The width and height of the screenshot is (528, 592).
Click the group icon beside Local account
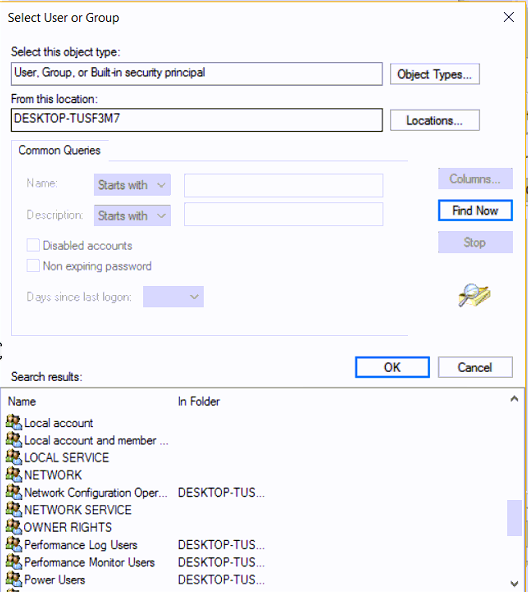pyautogui.click(x=14, y=422)
